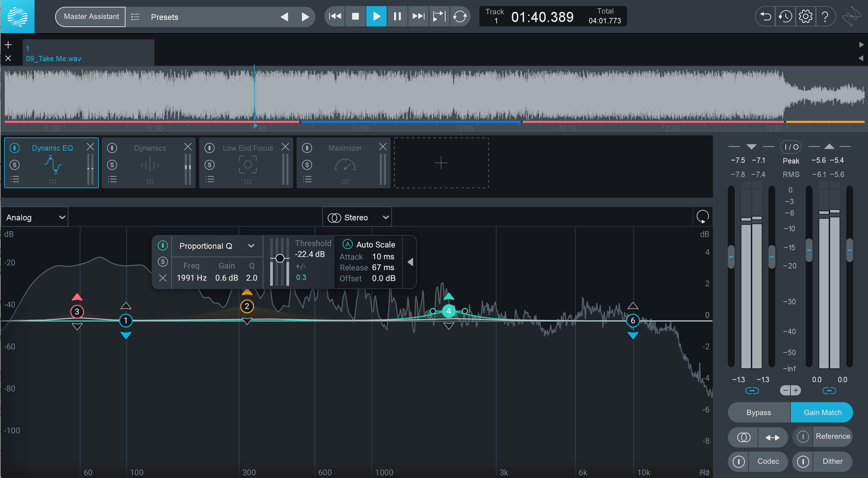Remove the Maximizer module

pos(383,147)
